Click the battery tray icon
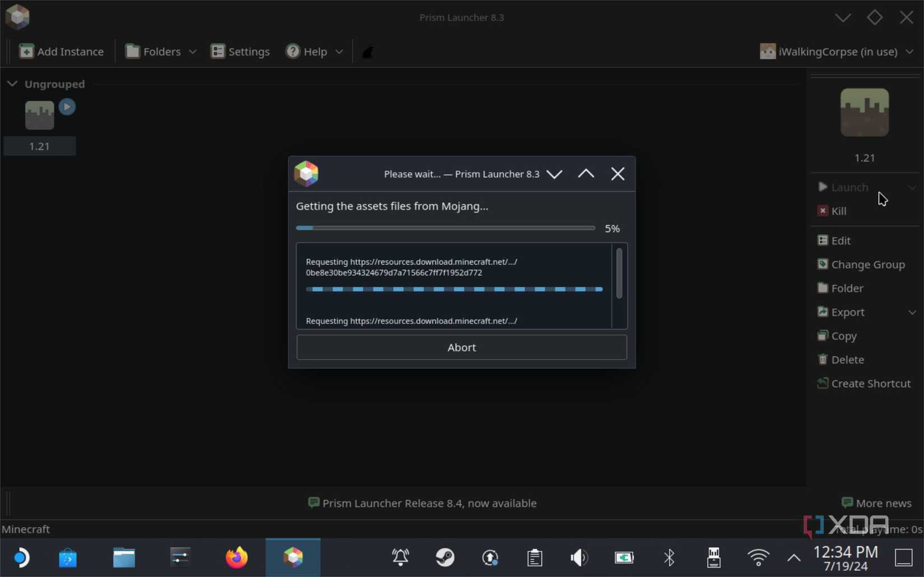This screenshot has width=924, height=577. point(624,557)
